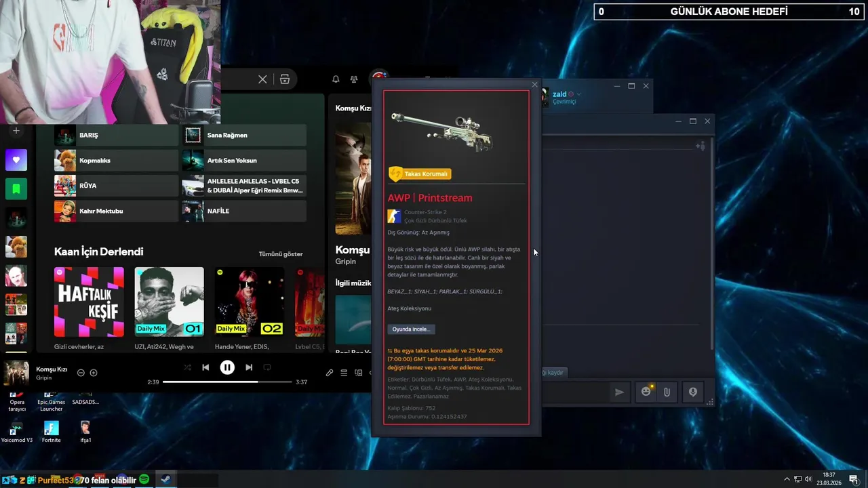The width and height of the screenshot is (868, 488).
Task: Open the ifşa1 desktop file
Action: [85, 432]
